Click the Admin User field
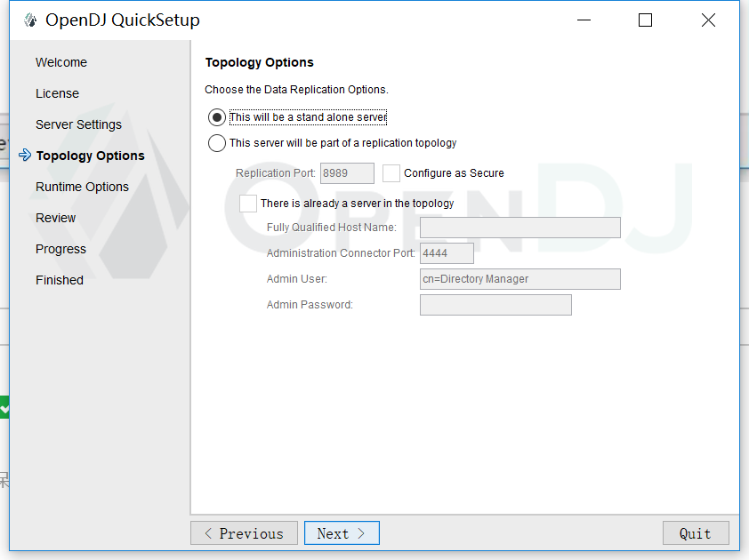Image resolution: width=749 pixels, height=560 pixels. click(520, 279)
